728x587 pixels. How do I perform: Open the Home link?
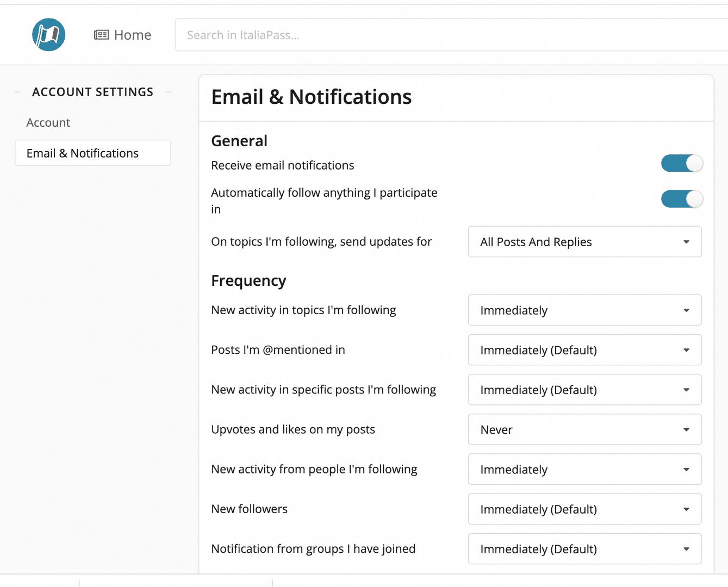(x=132, y=35)
